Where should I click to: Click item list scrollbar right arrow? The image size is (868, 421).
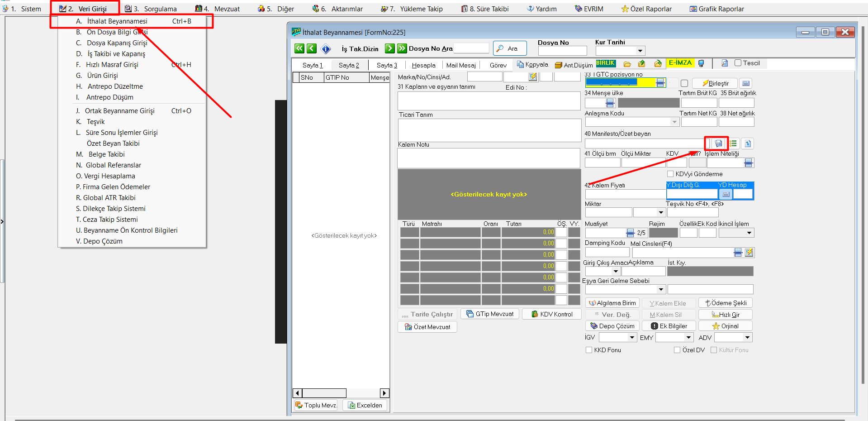[384, 393]
